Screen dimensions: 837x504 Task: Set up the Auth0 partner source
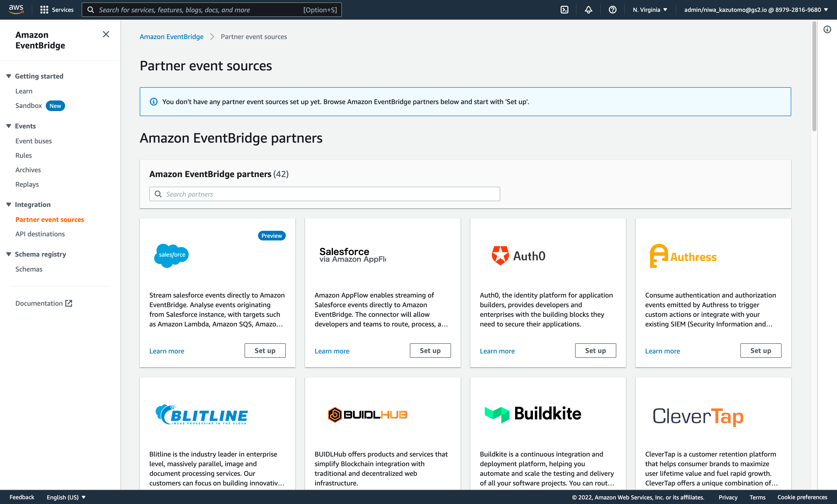click(x=596, y=351)
